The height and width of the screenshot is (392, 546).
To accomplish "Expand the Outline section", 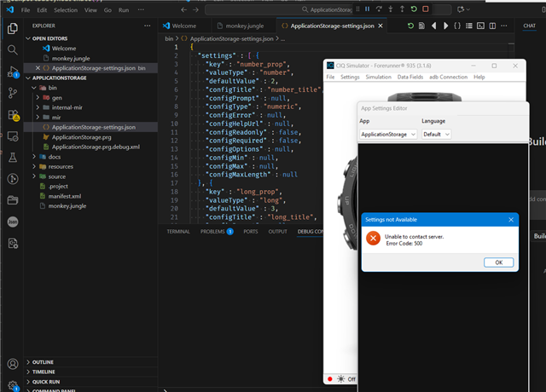I will (x=43, y=362).
